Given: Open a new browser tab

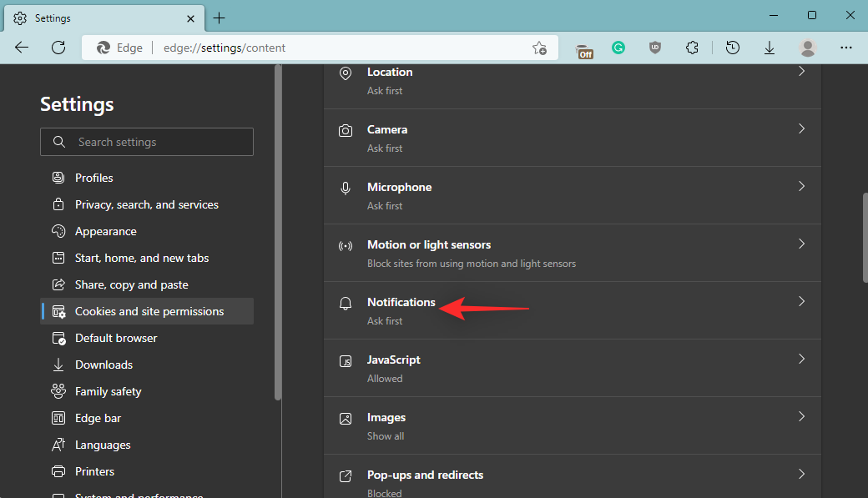Looking at the screenshot, I should [x=219, y=18].
